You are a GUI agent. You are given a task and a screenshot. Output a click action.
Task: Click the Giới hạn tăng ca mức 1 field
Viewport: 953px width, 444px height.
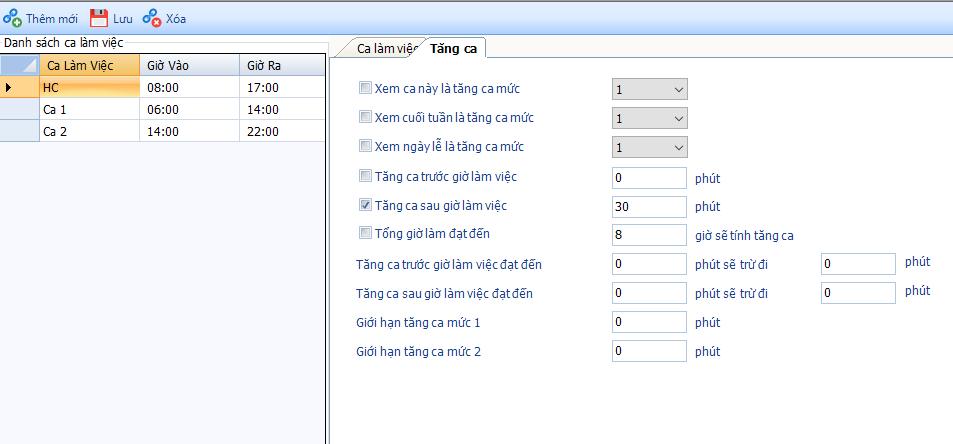649,323
